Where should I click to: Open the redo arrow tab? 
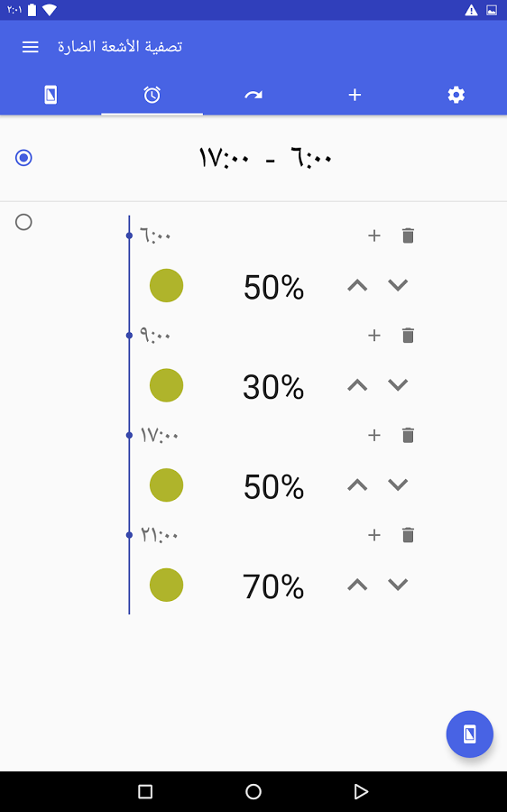click(253, 95)
